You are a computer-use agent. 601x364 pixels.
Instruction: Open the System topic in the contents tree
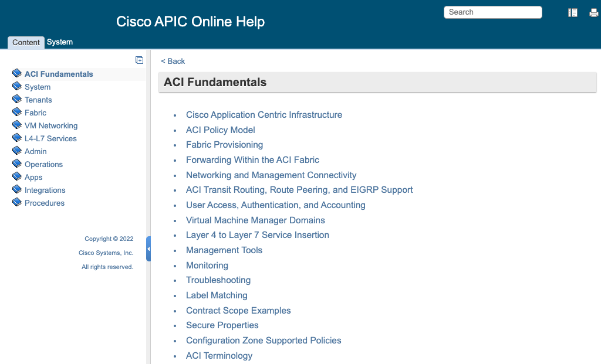pos(38,87)
